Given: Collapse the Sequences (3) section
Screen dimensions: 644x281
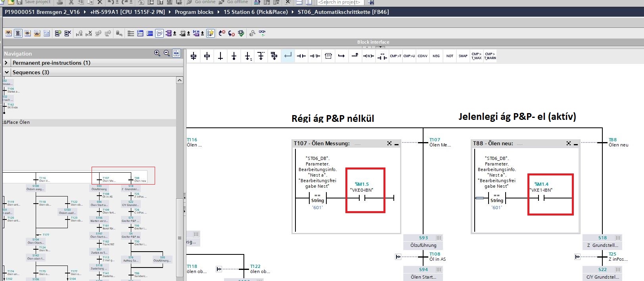Looking at the screenshot, I should tap(6, 72).
